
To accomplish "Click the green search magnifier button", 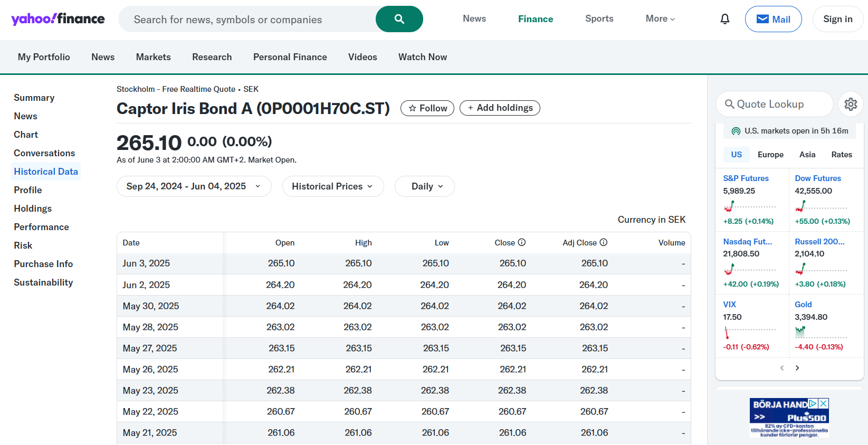I will point(399,19).
